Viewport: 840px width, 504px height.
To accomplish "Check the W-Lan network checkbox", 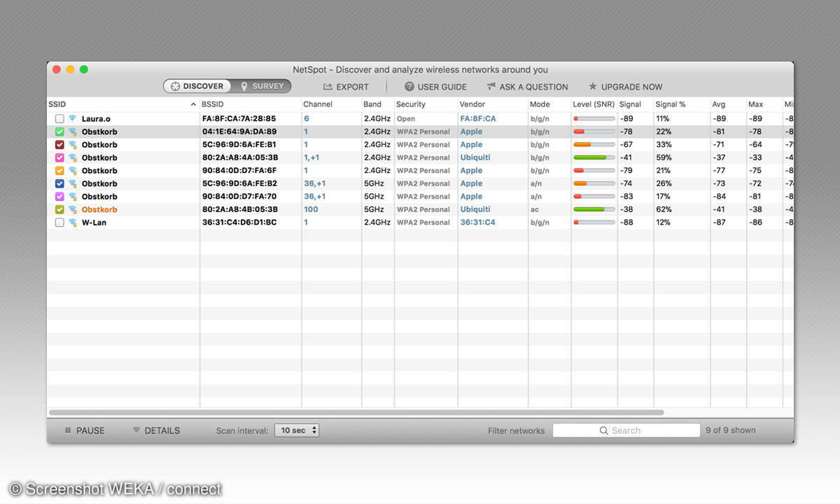I will click(x=59, y=223).
